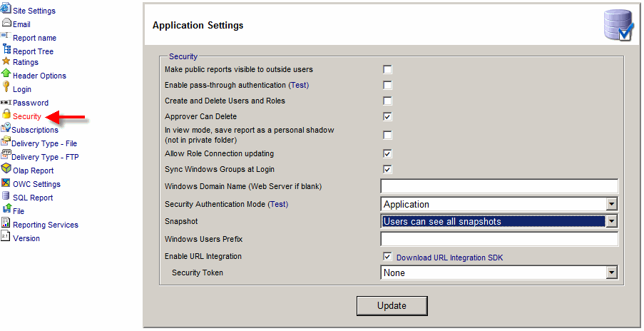Disable Sync Windows Groups at Login
This screenshot has height=331, width=644.
point(387,169)
